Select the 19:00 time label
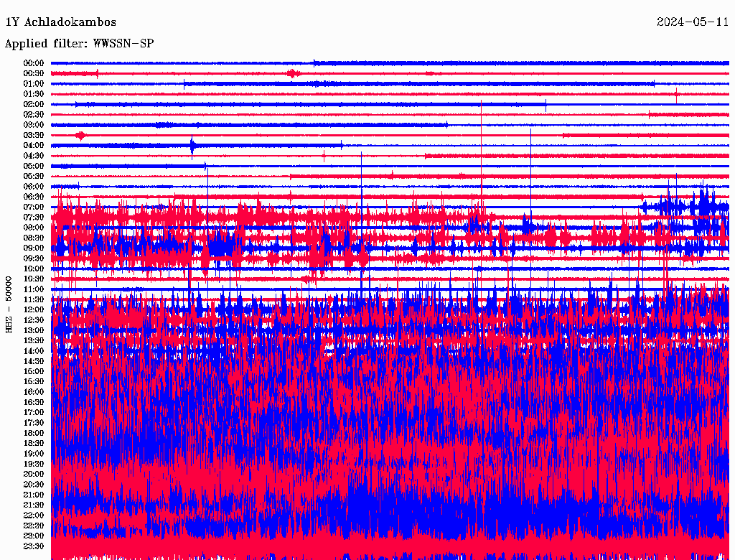Screen dimensions: 735x560 (34, 454)
